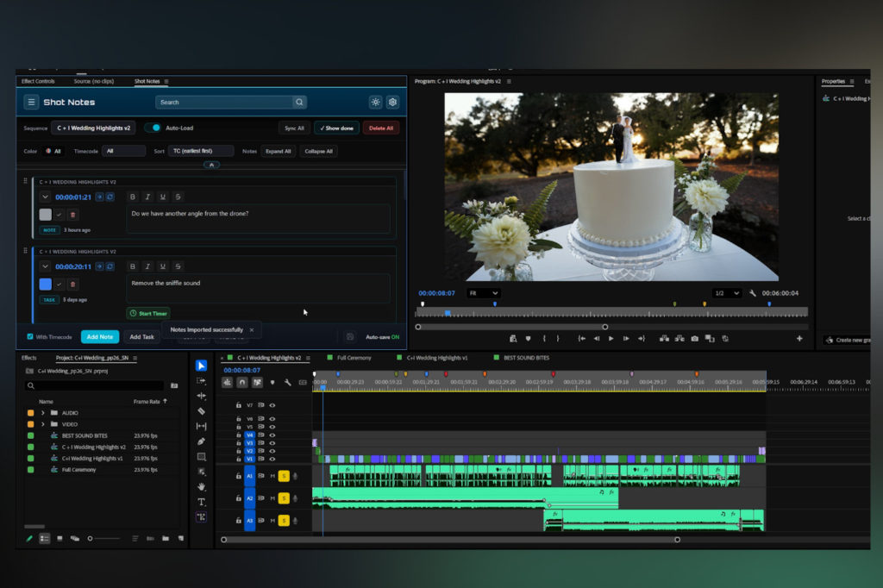Switch to the Effects panel tab
This screenshot has height=588, width=883.
click(x=28, y=358)
